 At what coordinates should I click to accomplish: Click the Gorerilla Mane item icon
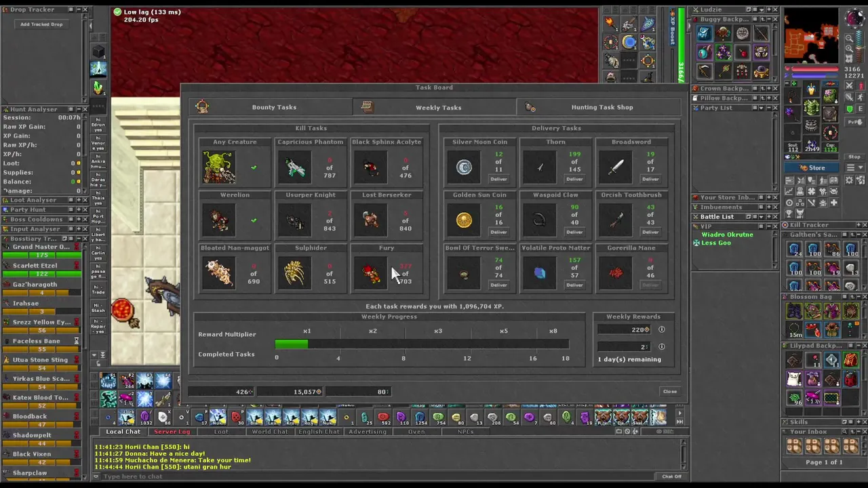click(616, 272)
